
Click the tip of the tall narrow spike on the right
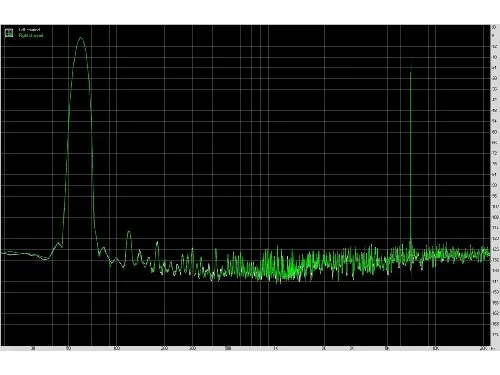411,62
